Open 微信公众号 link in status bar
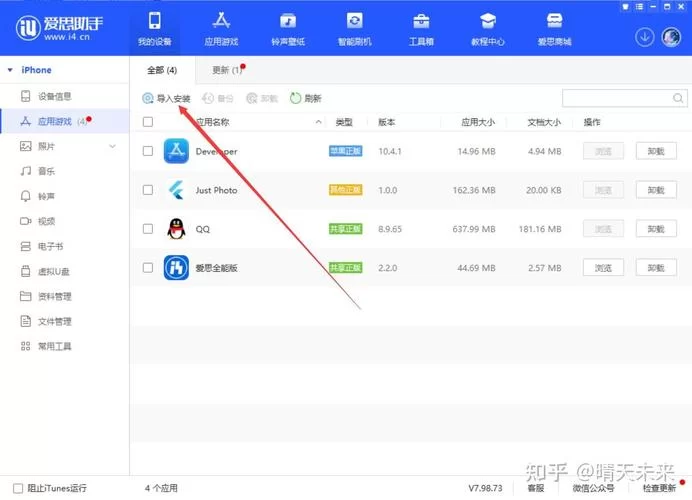The height and width of the screenshot is (500, 692). coord(593,488)
